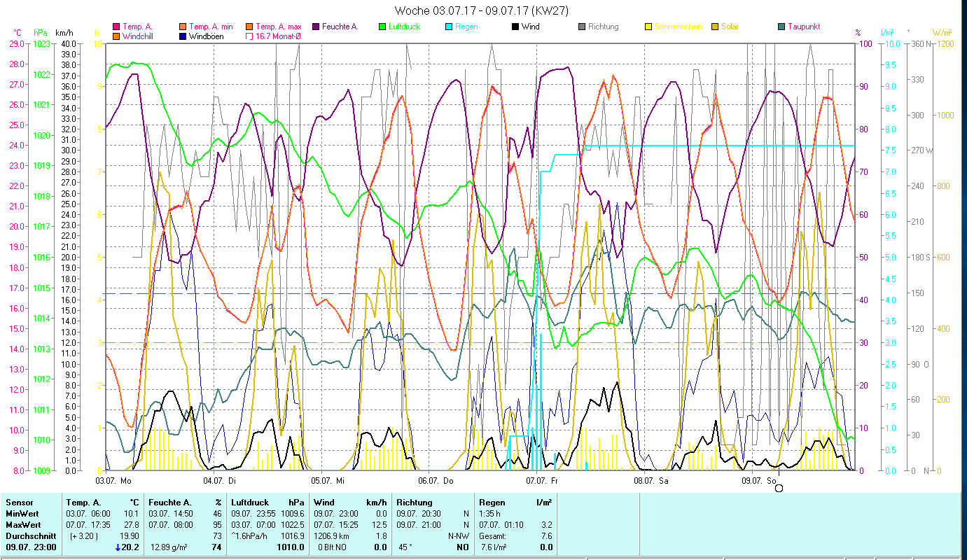The width and height of the screenshot is (967, 560).
Task: Click the circle moon marker below the time axis
Action: point(779,488)
